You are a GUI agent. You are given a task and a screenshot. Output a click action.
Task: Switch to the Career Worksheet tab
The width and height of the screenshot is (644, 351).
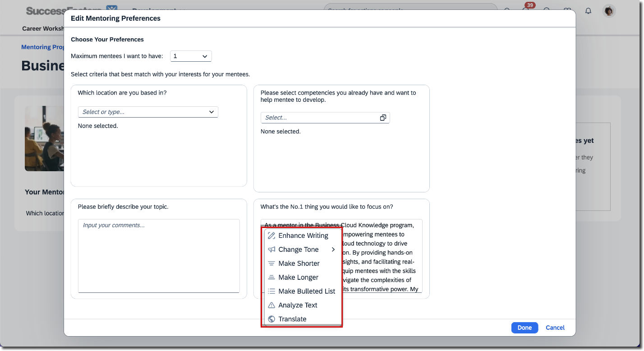point(43,28)
